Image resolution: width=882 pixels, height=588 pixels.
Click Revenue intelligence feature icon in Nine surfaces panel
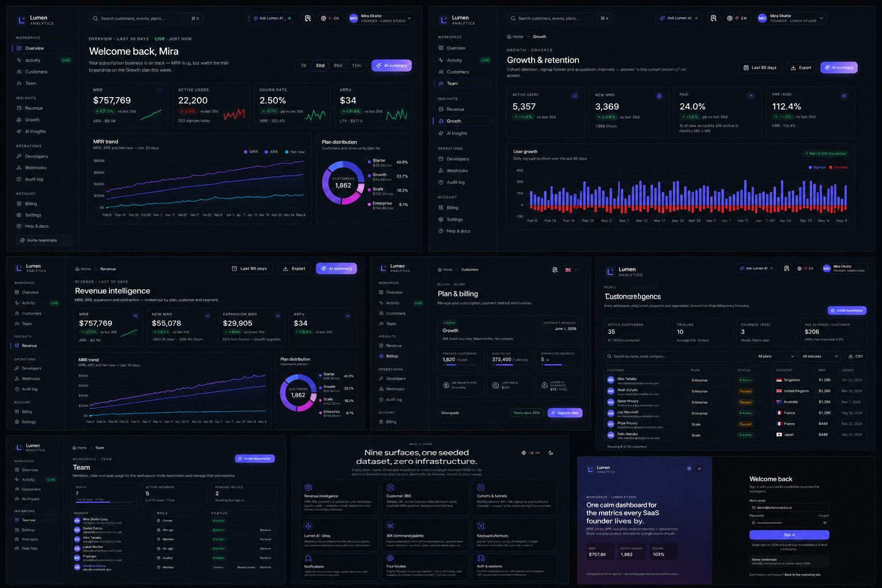308,488
